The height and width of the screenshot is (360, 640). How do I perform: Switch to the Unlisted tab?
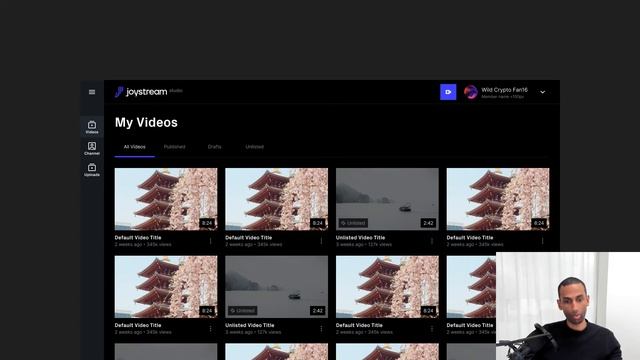pyautogui.click(x=254, y=147)
